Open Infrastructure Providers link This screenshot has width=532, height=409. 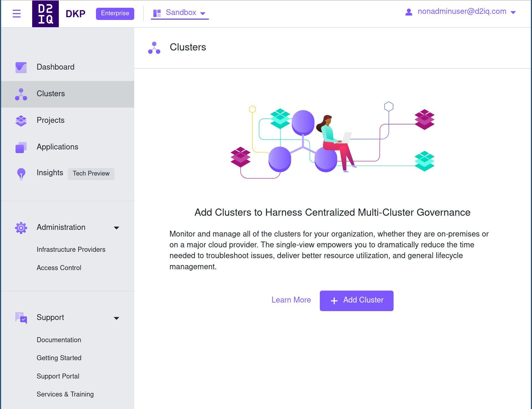tap(71, 250)
